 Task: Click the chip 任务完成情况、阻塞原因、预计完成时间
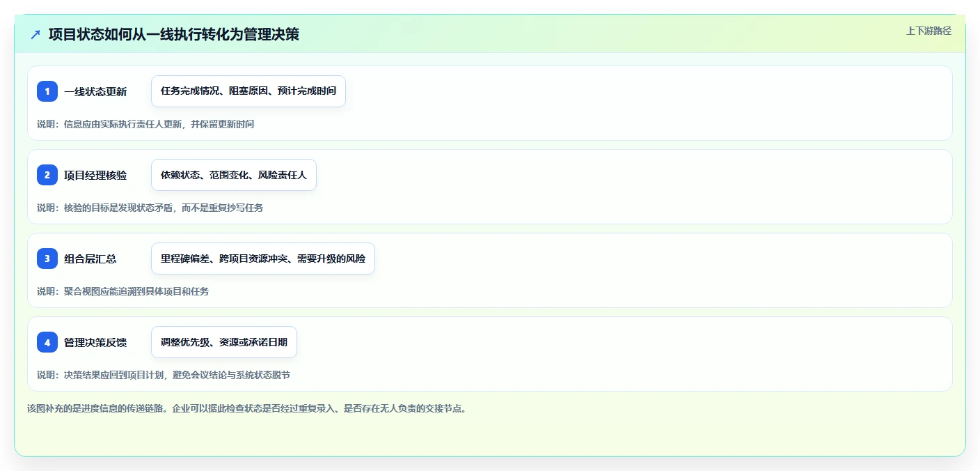248,91
